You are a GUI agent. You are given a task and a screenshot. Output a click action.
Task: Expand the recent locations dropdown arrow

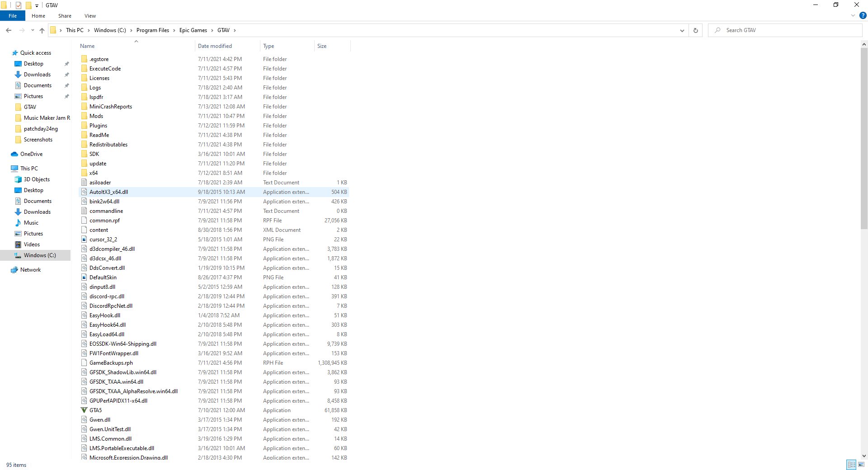(x=33, y=30)
